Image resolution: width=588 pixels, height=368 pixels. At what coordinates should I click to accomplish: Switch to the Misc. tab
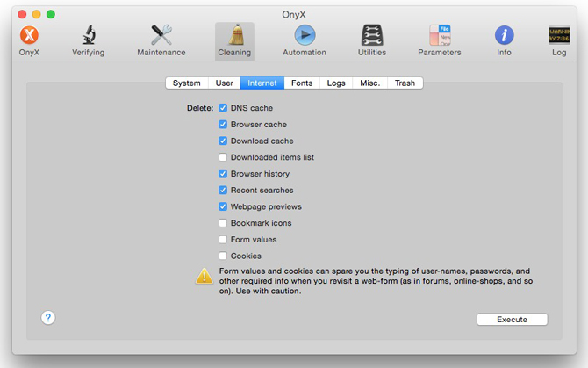click(370, 83)
